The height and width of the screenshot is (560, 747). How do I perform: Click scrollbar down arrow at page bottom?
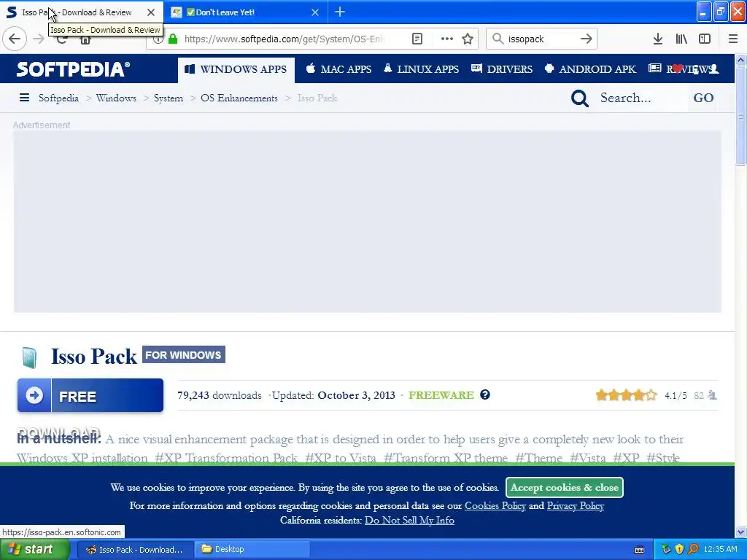click(x=740, y=532)
